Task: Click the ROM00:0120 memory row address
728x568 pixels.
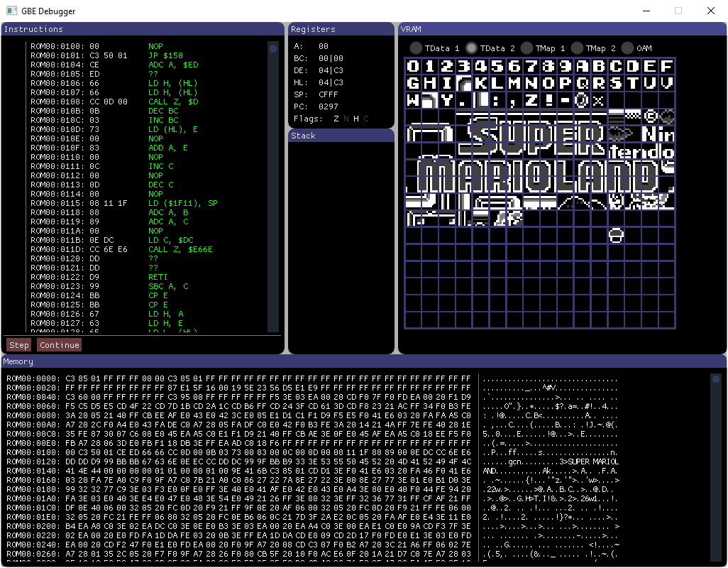Action: [33, 461]
